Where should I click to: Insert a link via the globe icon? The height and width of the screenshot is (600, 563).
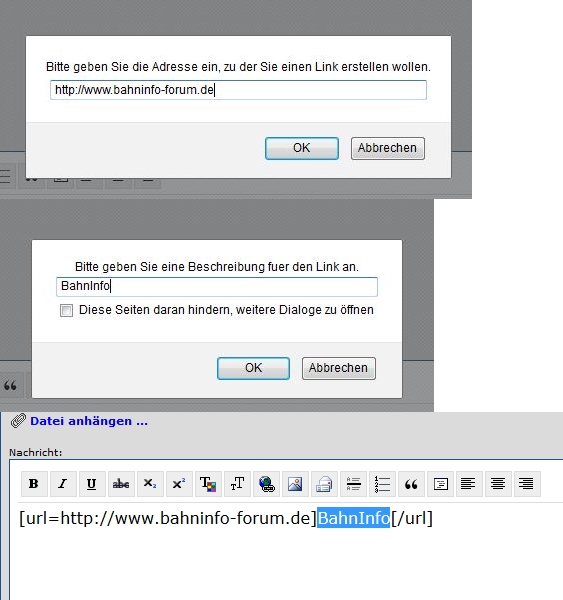266,484
